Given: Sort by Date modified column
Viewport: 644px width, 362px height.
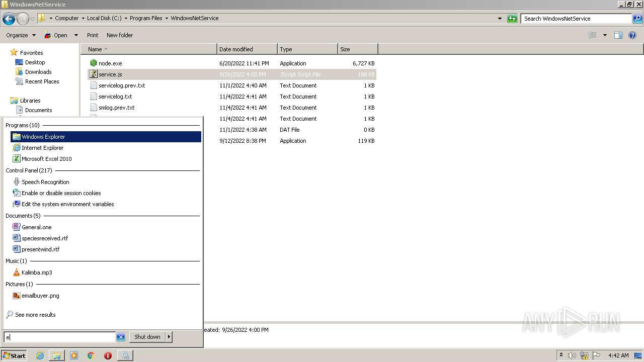Looking at the screenshot, I should coord(247,49).
